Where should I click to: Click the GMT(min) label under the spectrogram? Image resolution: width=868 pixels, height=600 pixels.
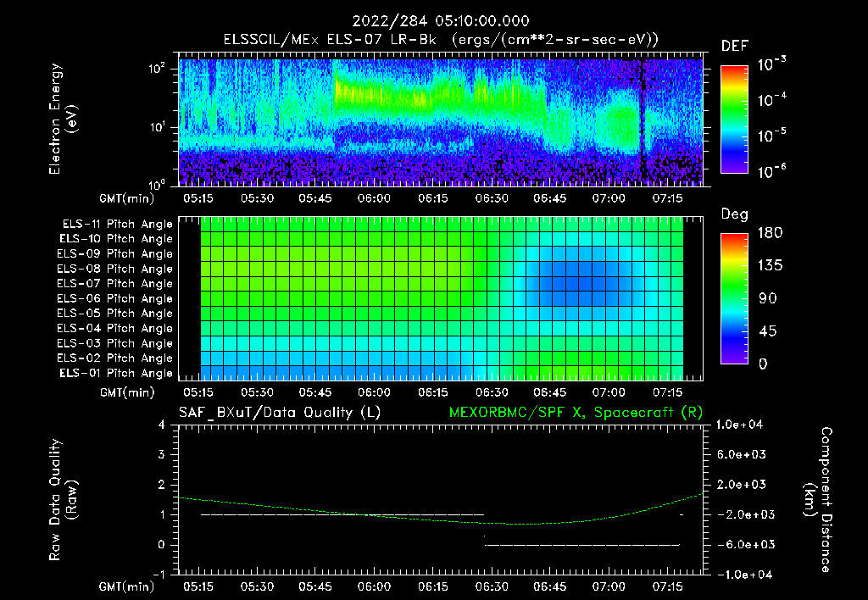pyautogui.click(x=127, y=198)
